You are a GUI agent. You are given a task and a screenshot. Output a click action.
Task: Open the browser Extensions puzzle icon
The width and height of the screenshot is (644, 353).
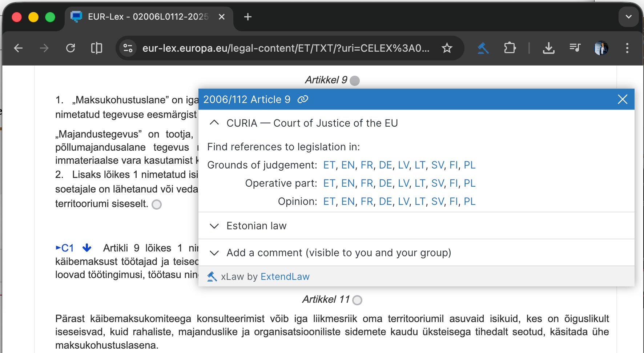coord(510,48)
